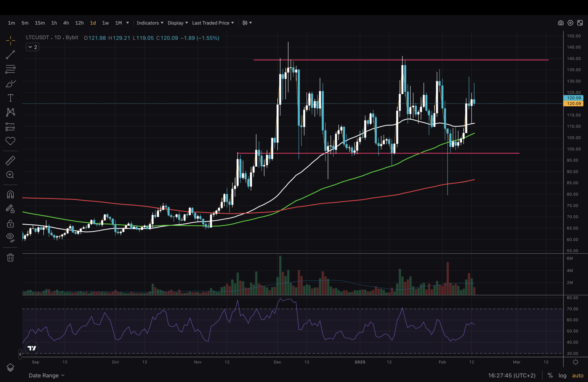588x382 pixels.
Task: Click the 140.00 price axis label
Action: pos(574,59)
